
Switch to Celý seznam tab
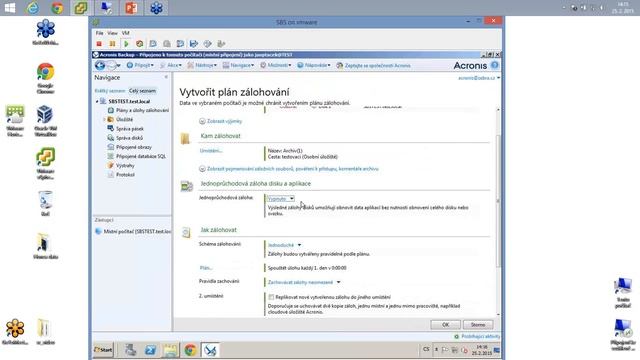pos(142,91)
